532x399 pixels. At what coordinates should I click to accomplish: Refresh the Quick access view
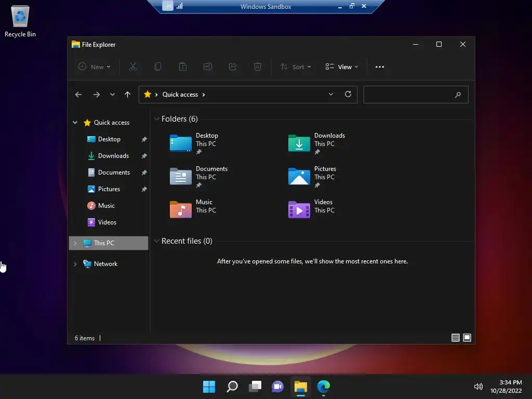(348, 95)
